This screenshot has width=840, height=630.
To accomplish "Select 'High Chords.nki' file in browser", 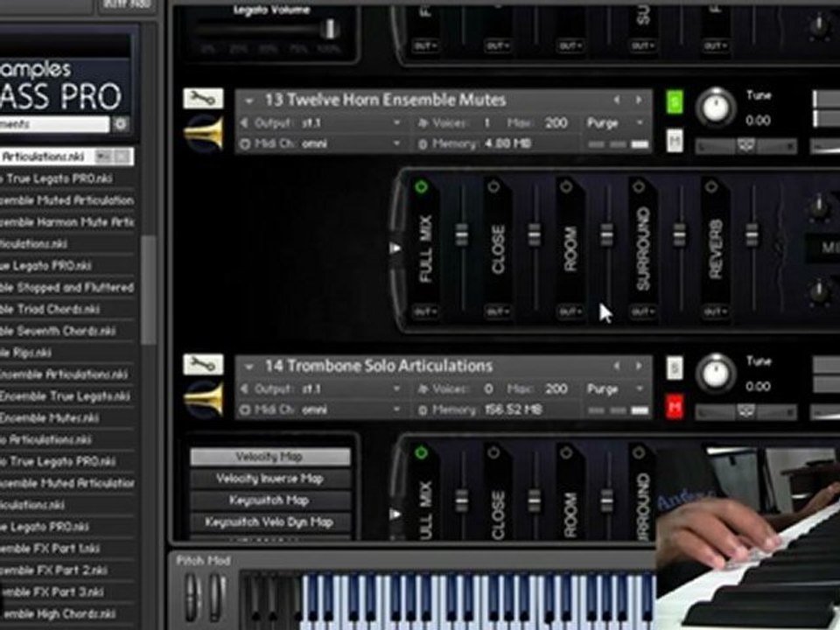I will tap(67, 614).
